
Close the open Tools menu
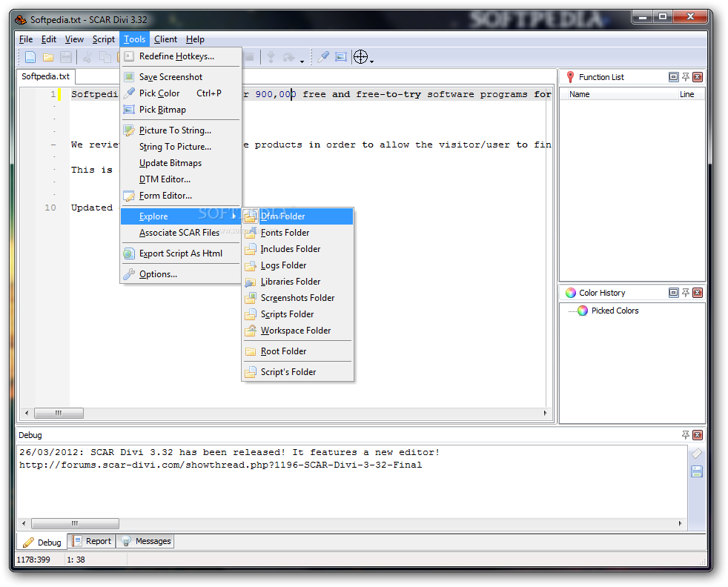coord(135,39)
